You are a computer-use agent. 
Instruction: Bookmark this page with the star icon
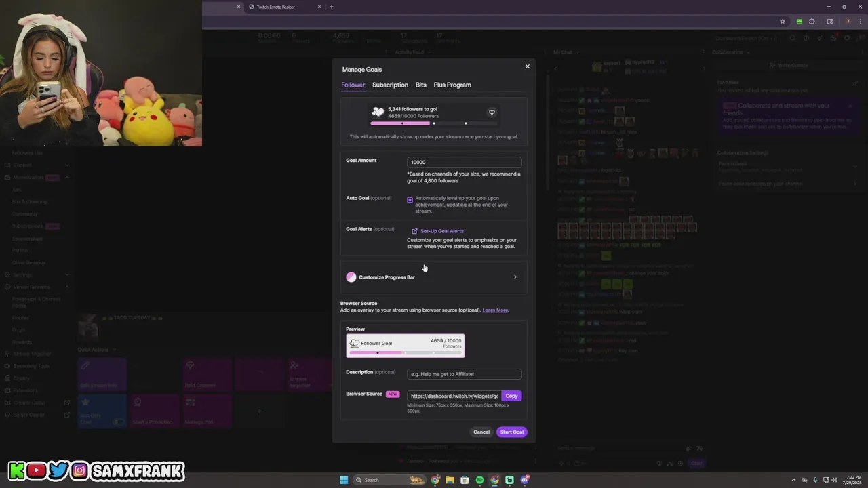[x=782, y=21]
